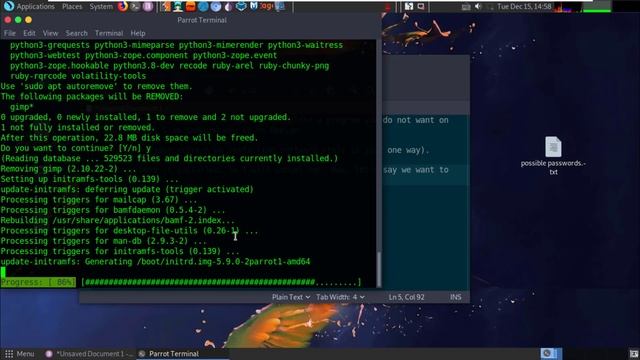The image size is (640, 360).
Task: Click the date and time clock
Action: click(524, 7)
